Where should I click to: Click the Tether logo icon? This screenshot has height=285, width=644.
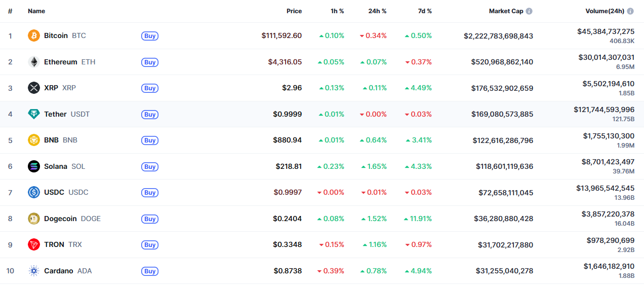[34, 114]
